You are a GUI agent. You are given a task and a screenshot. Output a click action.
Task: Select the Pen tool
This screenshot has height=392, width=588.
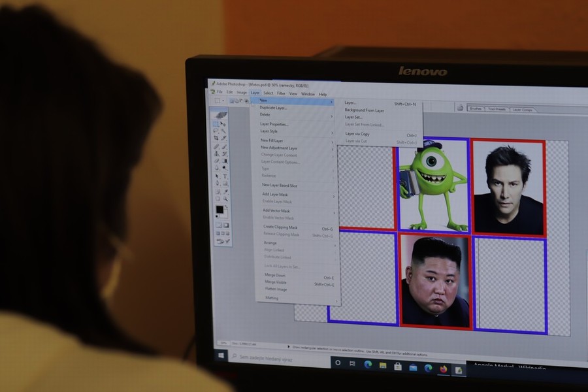[x=216, y=183]
